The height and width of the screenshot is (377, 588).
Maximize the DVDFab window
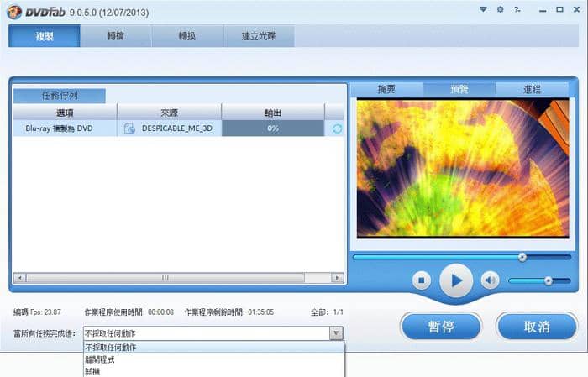pos(559,9)
